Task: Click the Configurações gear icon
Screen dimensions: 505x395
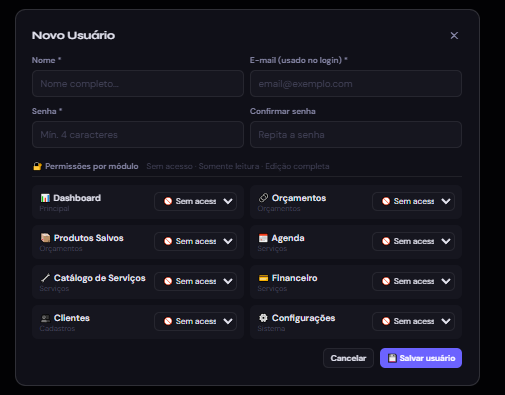Action: click(263, 318)
